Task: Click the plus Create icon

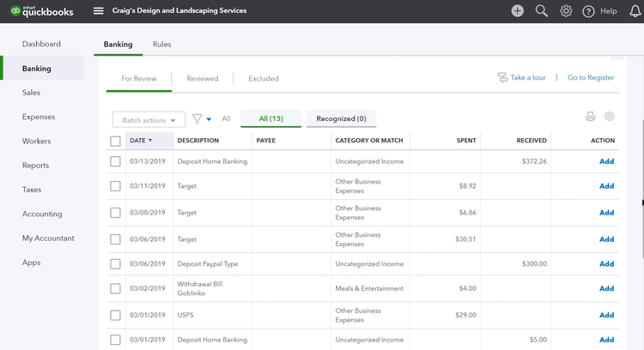Action: tap(517, 10)
